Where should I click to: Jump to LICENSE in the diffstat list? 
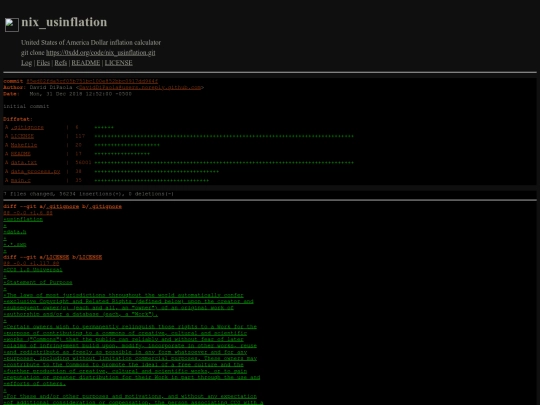click(22, 136)
